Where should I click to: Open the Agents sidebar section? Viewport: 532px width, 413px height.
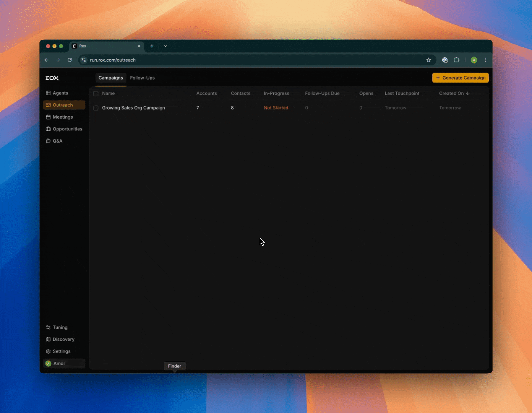(x=60, y=93)
